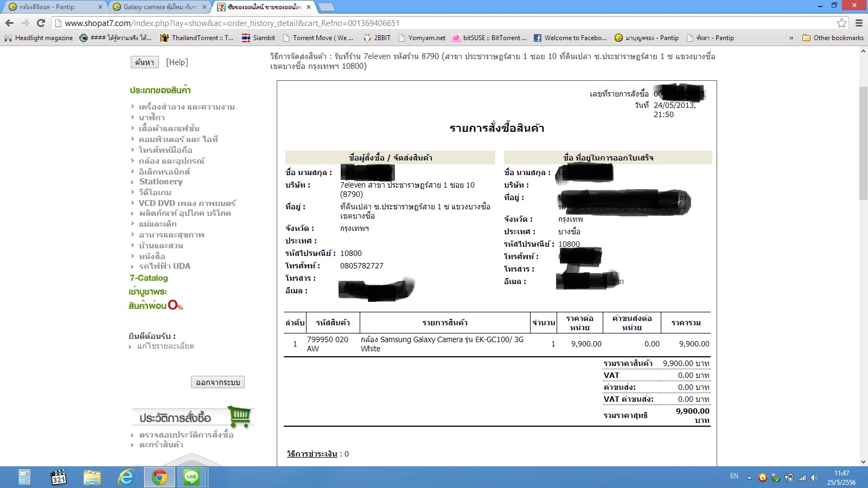Open the Yomyam.net bookmark
The width and height of the screenshot is (868, 488).
pyautogui.click(x=422, y=38)
